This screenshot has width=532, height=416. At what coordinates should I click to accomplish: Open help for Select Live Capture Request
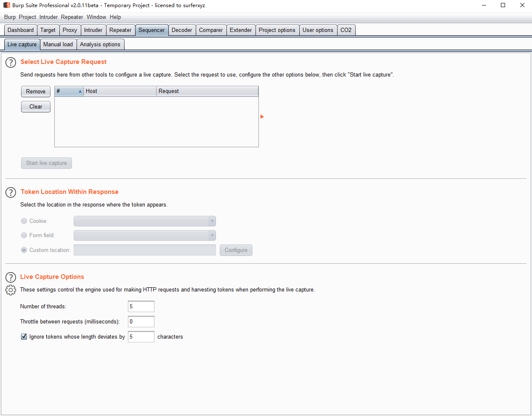(x=11, y=63)
